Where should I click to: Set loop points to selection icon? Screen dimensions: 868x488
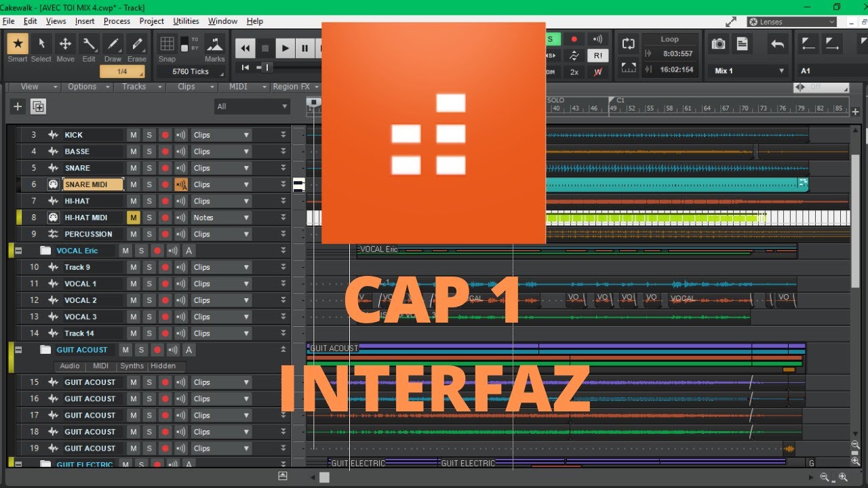(629, 68)
